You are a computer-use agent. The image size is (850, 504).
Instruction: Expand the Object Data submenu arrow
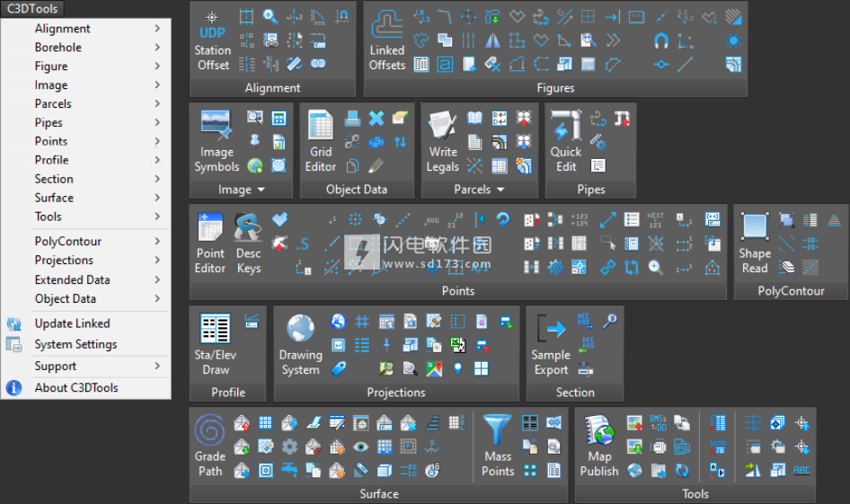(x=157, y=298)
